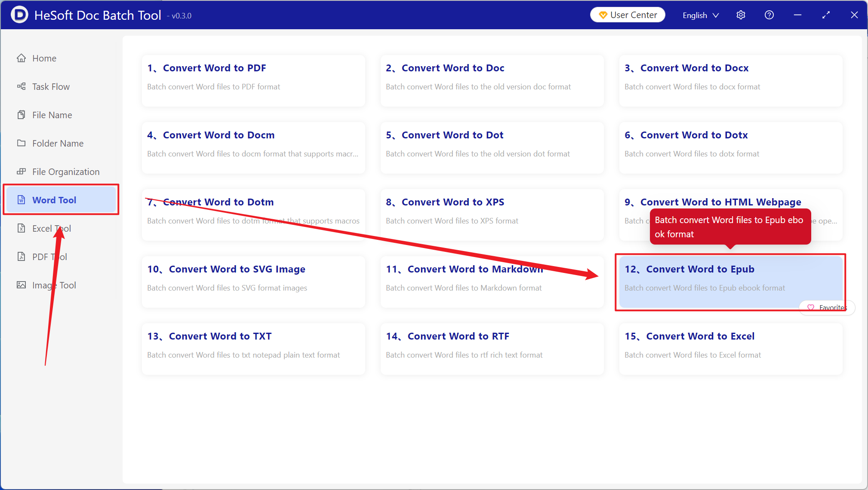
Task: Click 'Batch convert Word files to txt notepad plain text format'
Action: tap(243, 355)
